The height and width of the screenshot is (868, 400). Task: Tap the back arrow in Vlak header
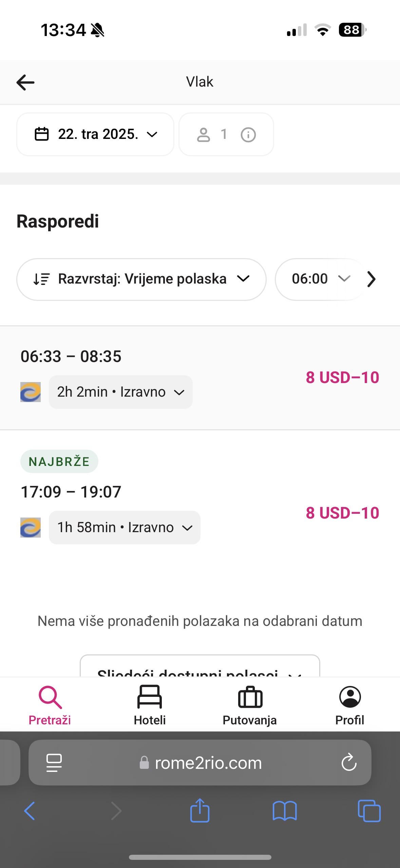pos(25,82)
